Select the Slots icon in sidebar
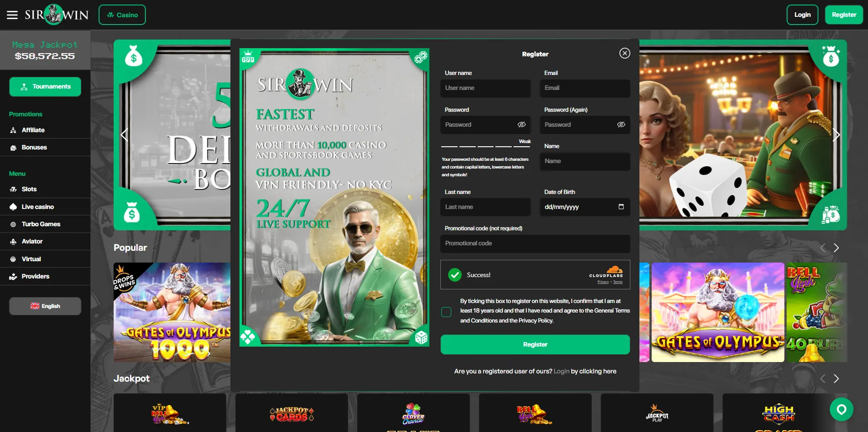Viewport: 868px width, 432px height. click(14, 189)
